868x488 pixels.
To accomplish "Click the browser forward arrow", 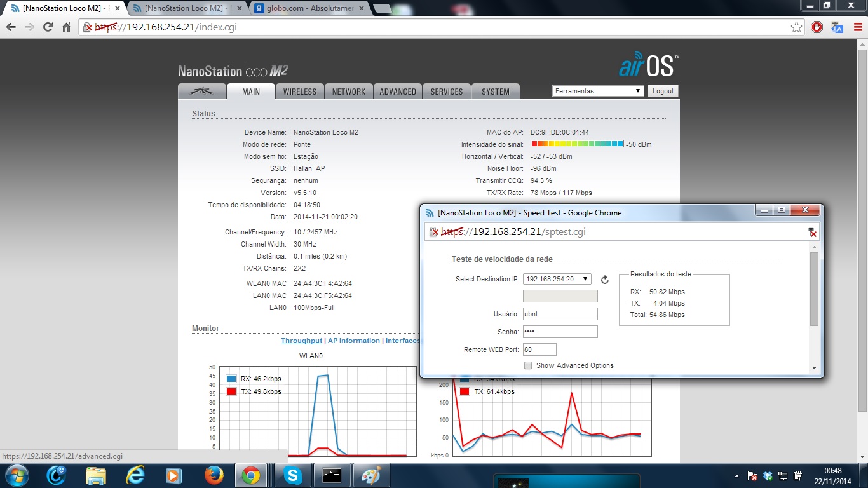I will (x=29, y=27).
